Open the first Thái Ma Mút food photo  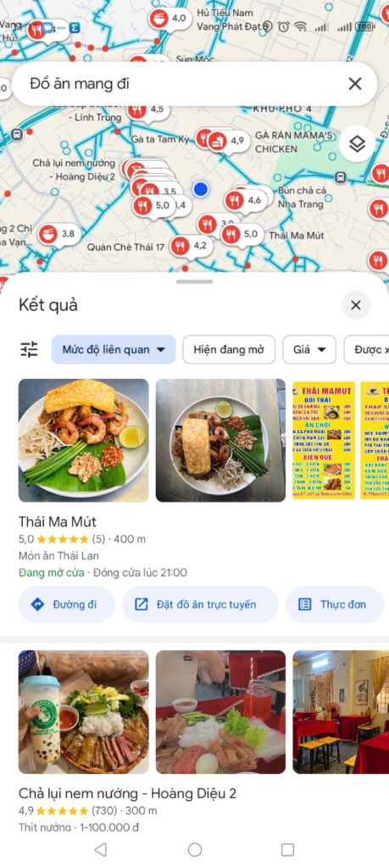84,440
